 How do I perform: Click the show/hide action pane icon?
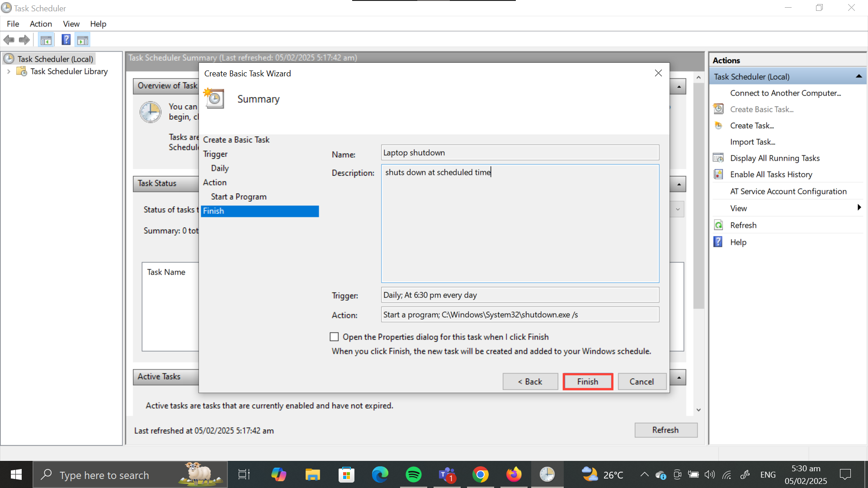click(83, 40)
